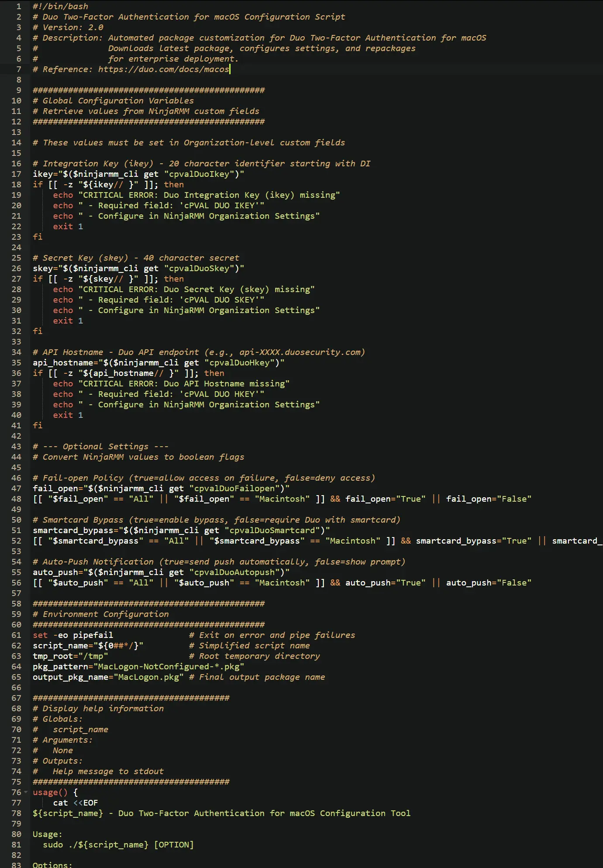The width and height of the screenshot is (603, 868).
Task: Click the comment 'Duo Two-Factor Authentication for macOS Configuration Script'
Action: coord(194,17)
